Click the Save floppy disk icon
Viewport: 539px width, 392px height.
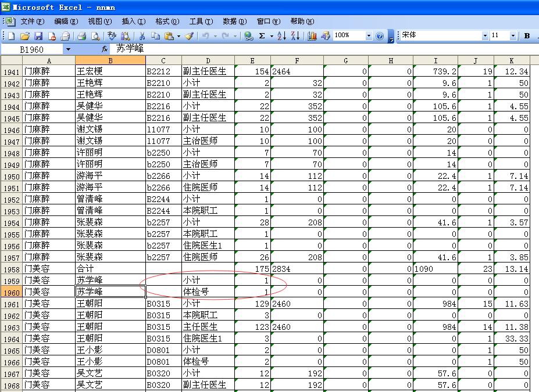click(38, 35)
